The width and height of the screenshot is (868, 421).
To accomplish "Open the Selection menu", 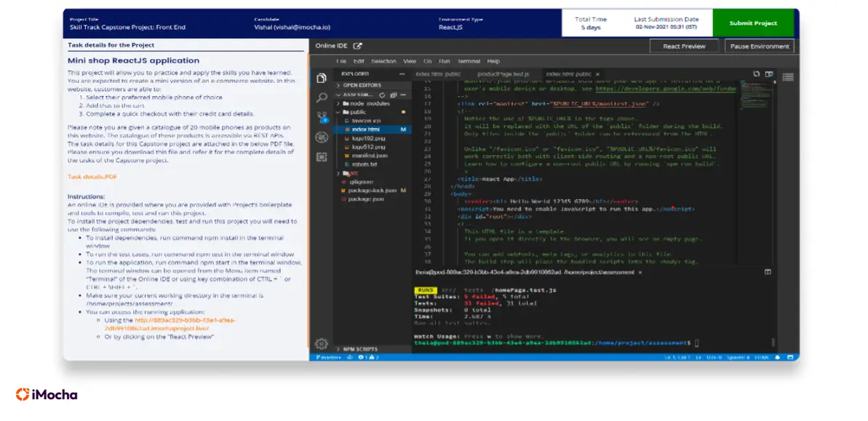I will click(383, 61).
